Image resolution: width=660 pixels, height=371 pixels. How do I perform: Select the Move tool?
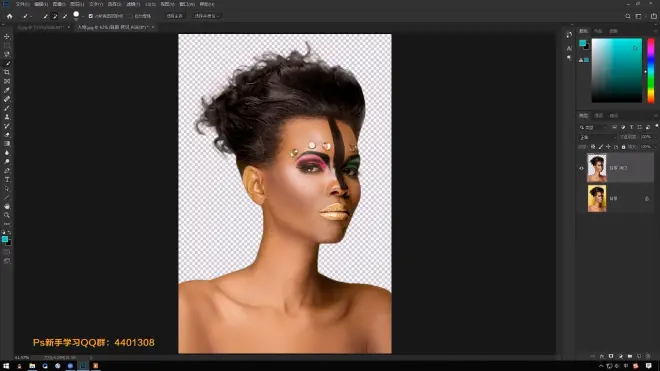(7, 37)
